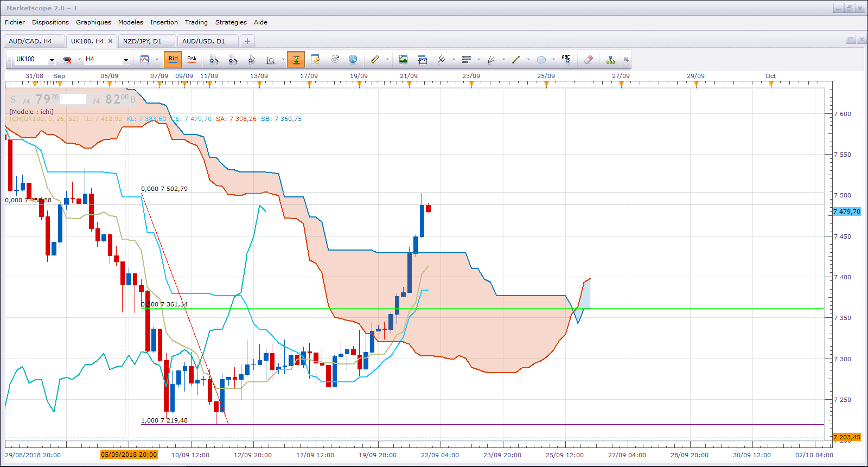Click the zoom out magnifier
Image resolution: width=868 pixels, height=467 pixels.
click(233, 60)
